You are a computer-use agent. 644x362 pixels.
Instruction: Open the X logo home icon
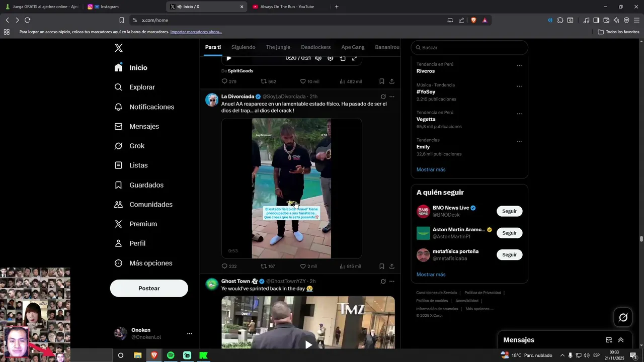(x=119, y=48)
